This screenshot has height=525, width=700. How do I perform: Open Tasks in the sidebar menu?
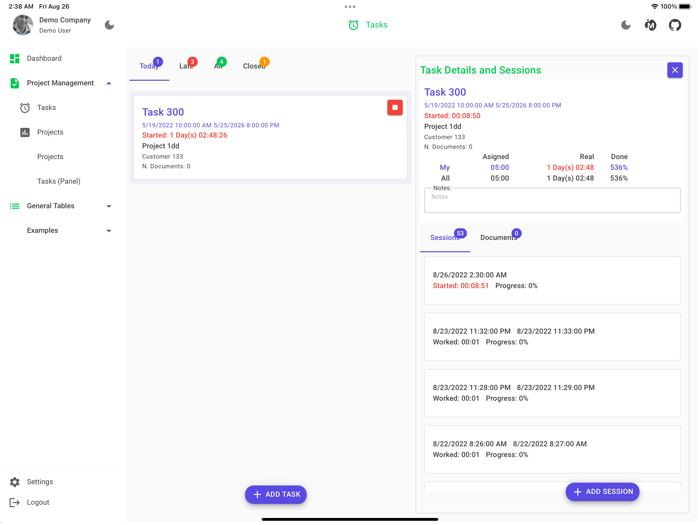pos(46,108)
